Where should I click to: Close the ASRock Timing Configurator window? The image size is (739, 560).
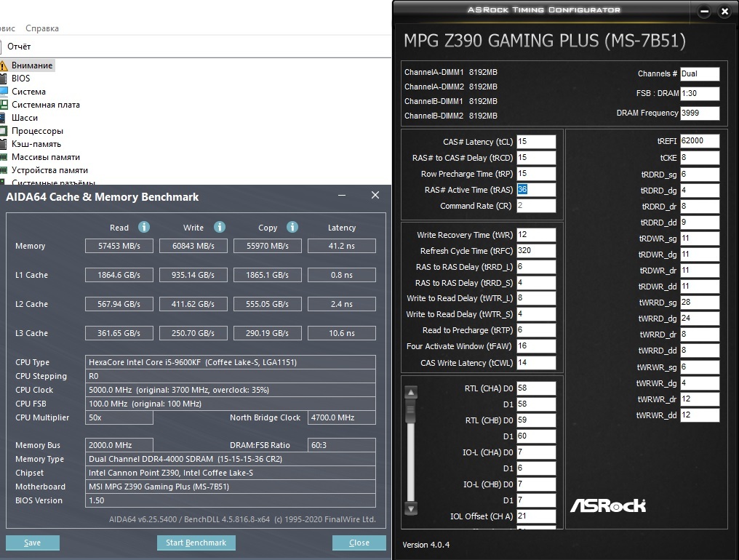(725, 12)
